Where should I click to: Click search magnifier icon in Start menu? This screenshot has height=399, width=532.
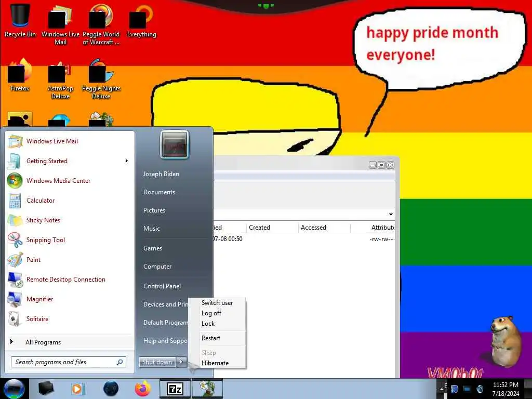pos(119,362)
